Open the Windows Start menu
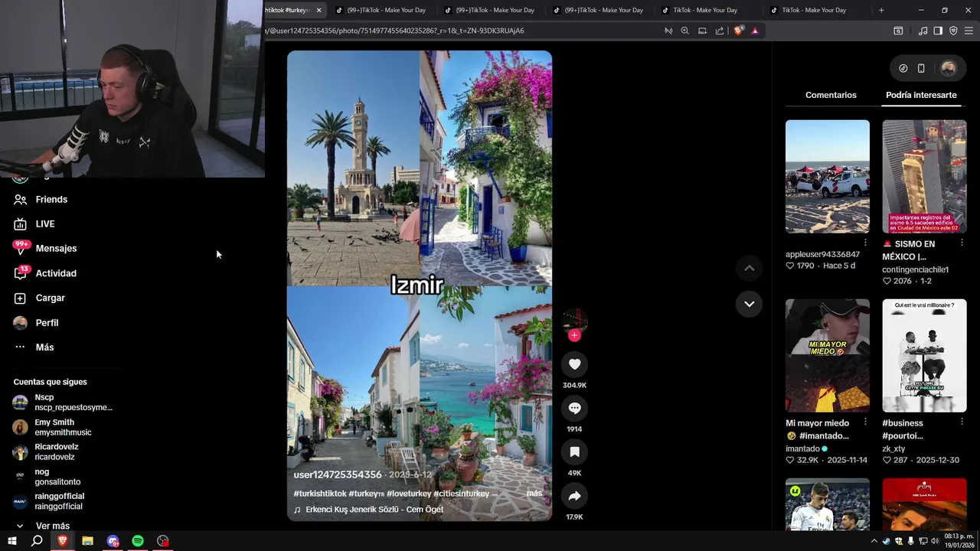This screenshot has height=551, width=980. point(11,541)
